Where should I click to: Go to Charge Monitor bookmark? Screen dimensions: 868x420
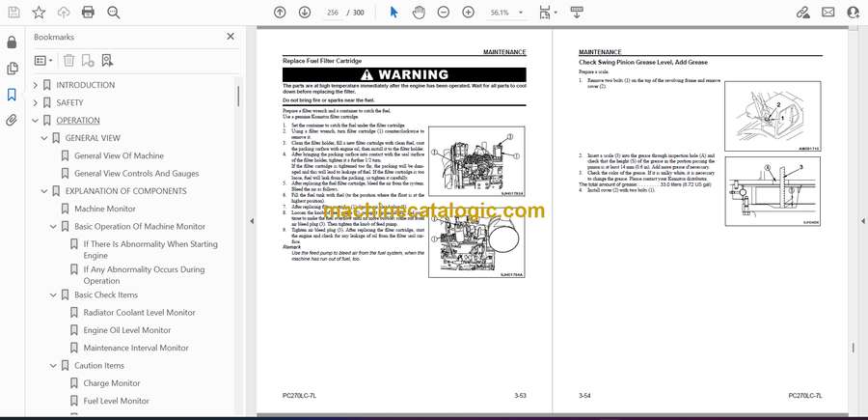tap(112, 383)
